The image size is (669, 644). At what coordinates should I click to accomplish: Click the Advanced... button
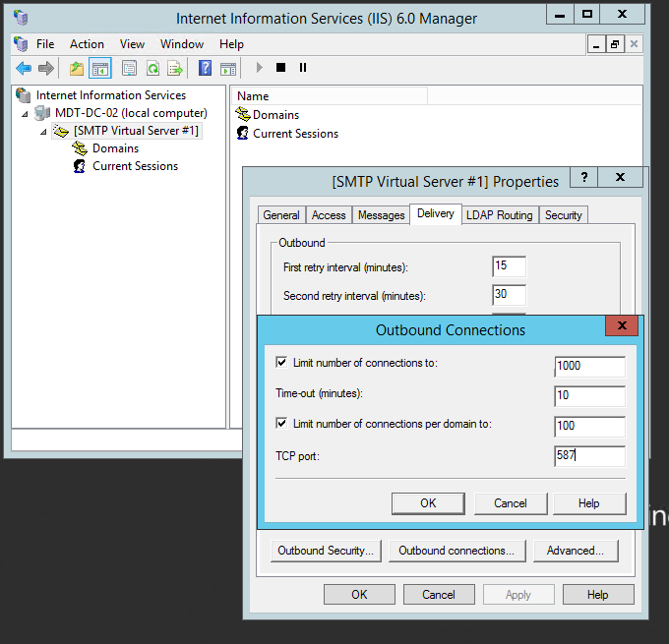click(576, 551)
